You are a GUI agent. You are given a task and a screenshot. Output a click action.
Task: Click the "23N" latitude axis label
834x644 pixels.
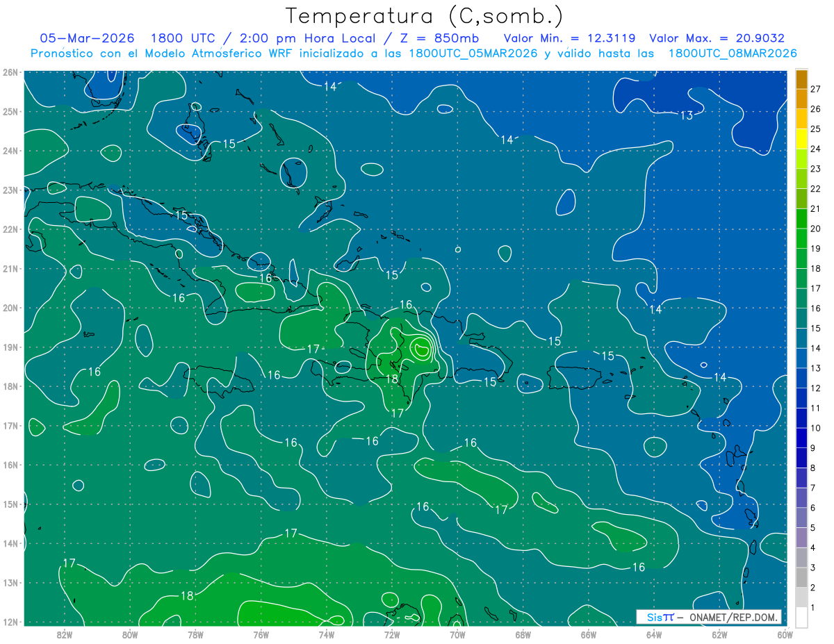tap(10, 190)
